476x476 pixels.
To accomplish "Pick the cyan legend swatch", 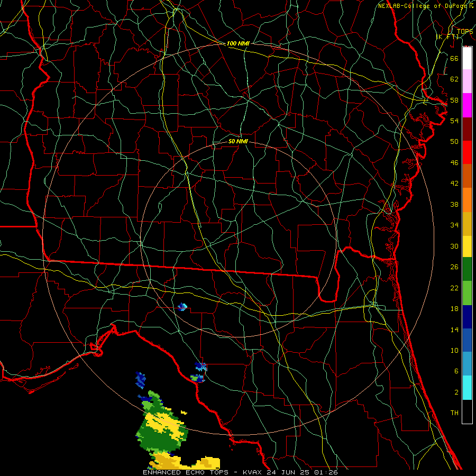I will [x=467, y=388].
